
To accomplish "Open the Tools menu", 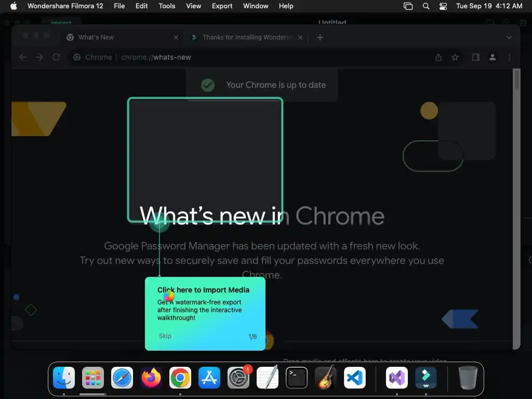I will point(167,6).
